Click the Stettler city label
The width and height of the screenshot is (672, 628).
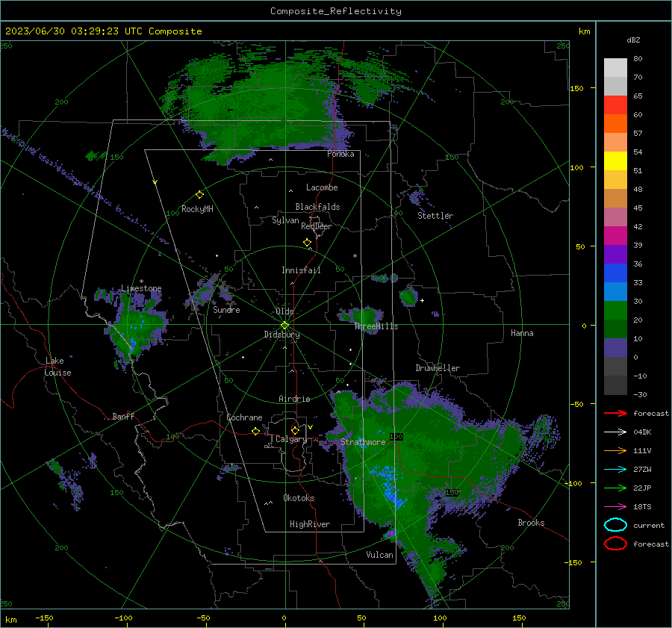[435, 216]
